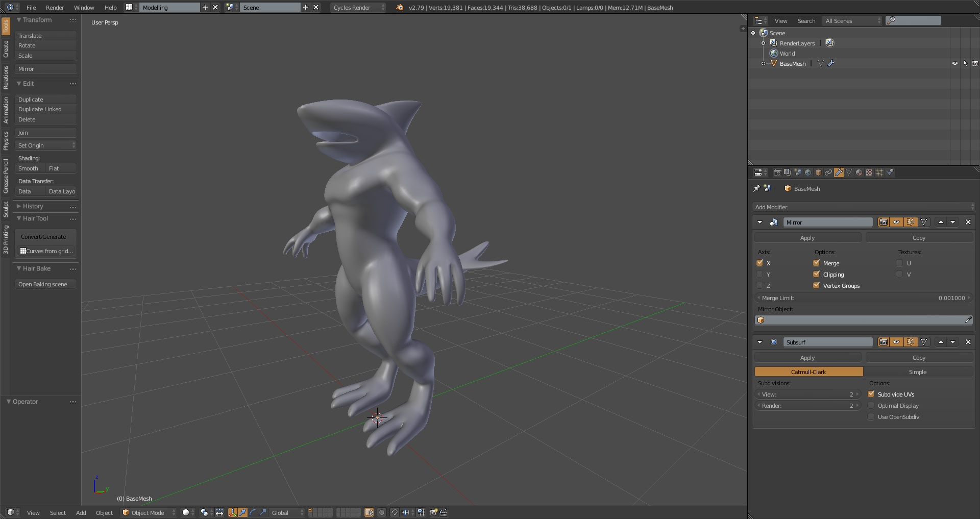980x519 pixels.
Task: Open the Material properties tab
Action: click(859, 172)
